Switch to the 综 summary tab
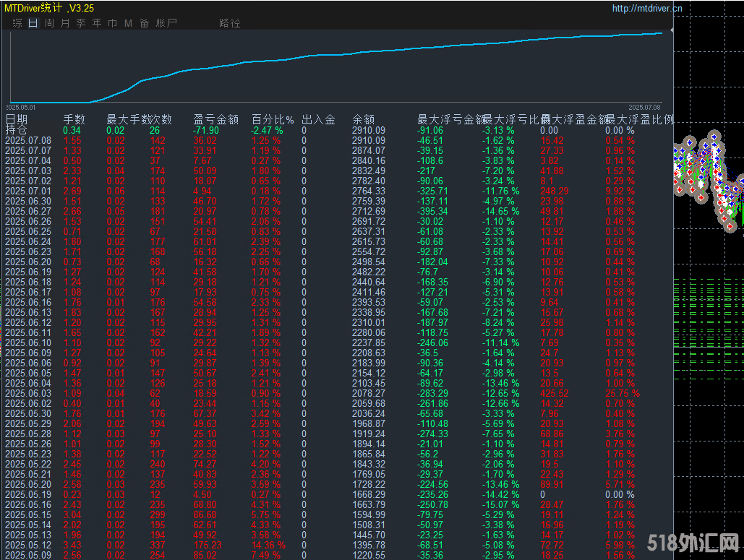 17,22
